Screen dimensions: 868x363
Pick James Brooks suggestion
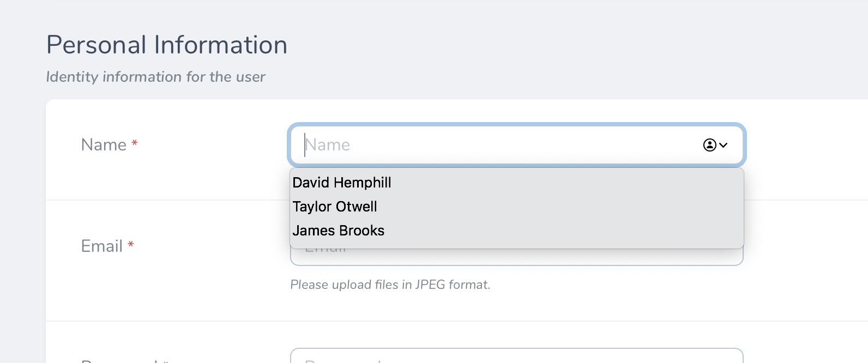click(339, 231)
